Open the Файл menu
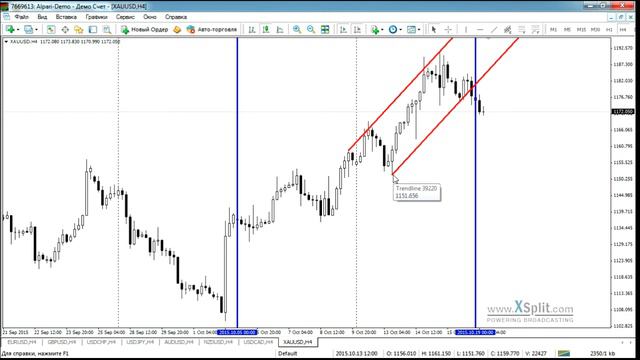 click(22, 17)
